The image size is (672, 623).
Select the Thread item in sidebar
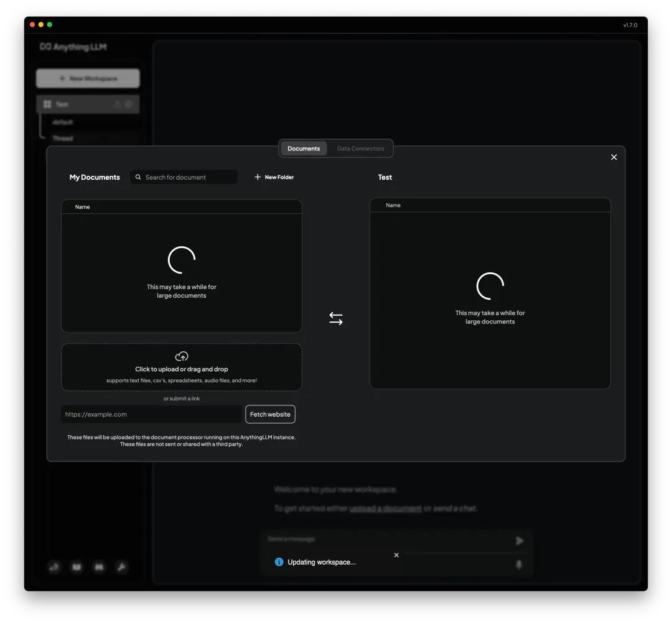click(63, 138)
